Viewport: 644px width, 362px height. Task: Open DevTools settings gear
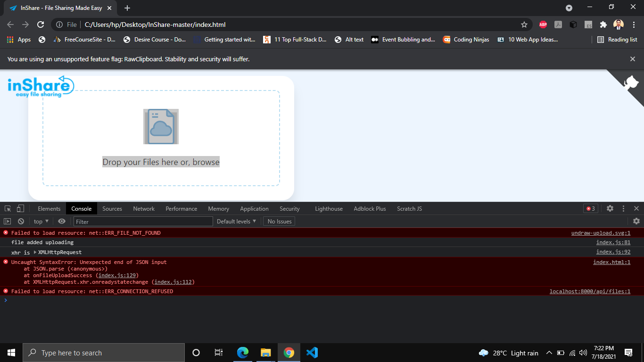[610, 208]
